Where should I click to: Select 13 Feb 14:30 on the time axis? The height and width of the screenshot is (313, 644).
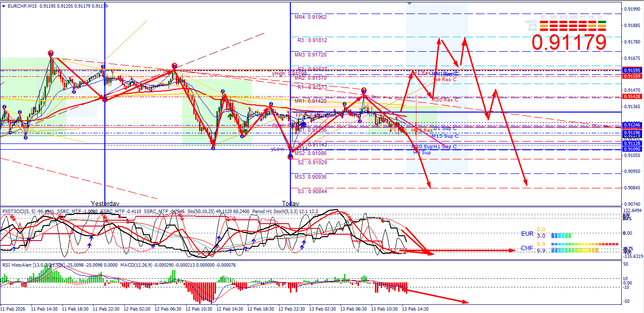pyautogui.click(x=416, y=309)
